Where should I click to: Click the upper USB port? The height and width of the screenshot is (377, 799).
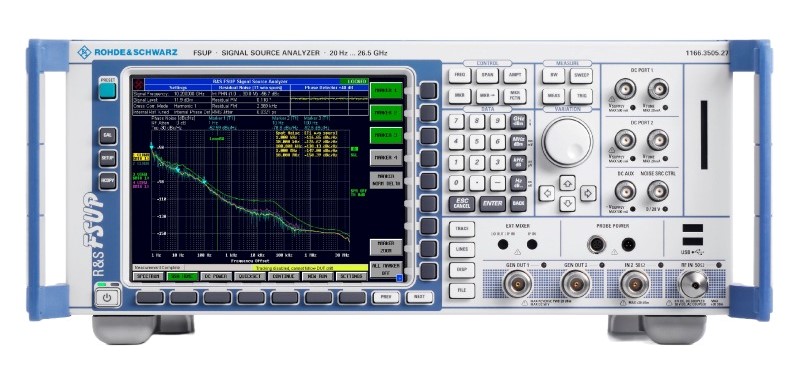coord(693,228)
